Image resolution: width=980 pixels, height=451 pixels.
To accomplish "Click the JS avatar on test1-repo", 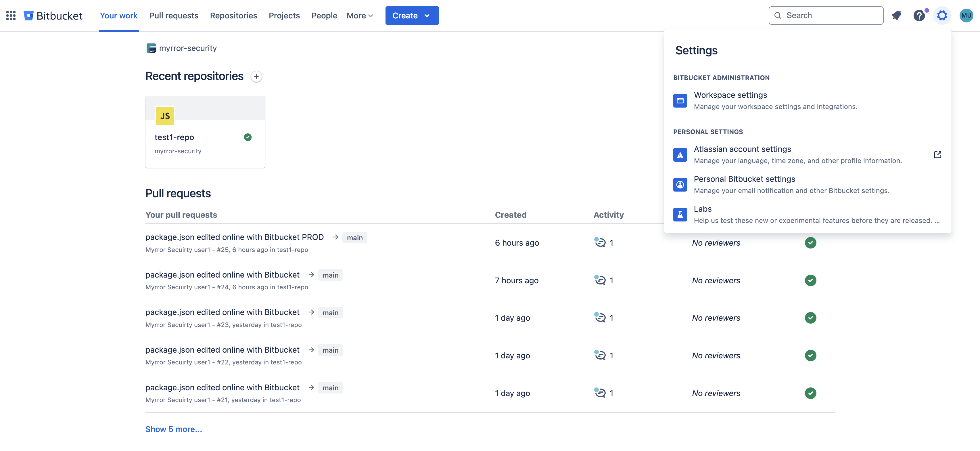I will tap(165, 116).
